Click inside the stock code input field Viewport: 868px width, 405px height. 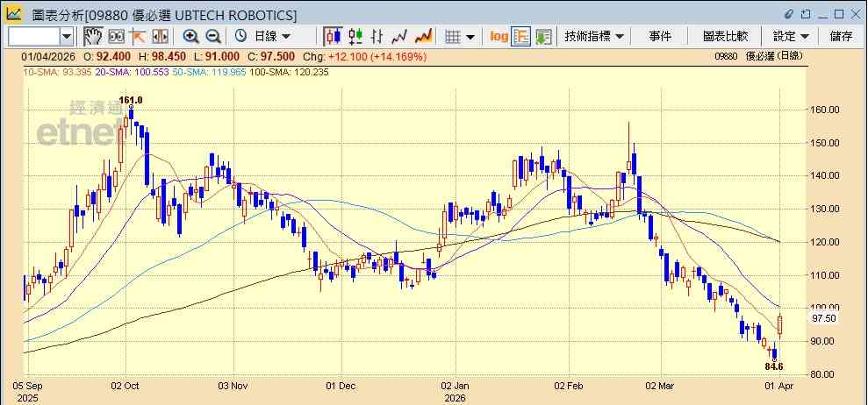34,37
